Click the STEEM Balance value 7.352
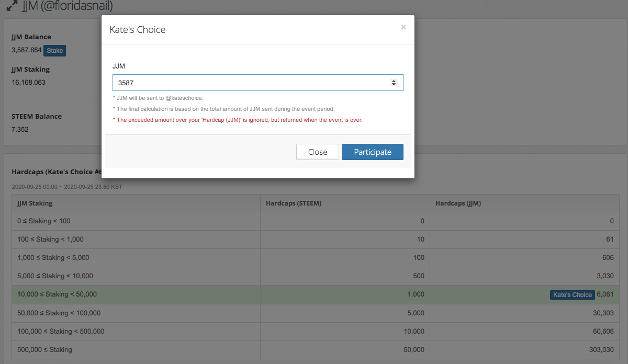628x364 pixels. [x=20, y=130]
